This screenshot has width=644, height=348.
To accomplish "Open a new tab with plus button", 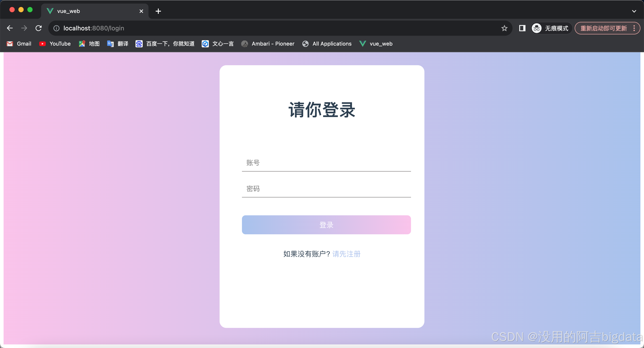I will pyautogui.click(x=158, y=11).
